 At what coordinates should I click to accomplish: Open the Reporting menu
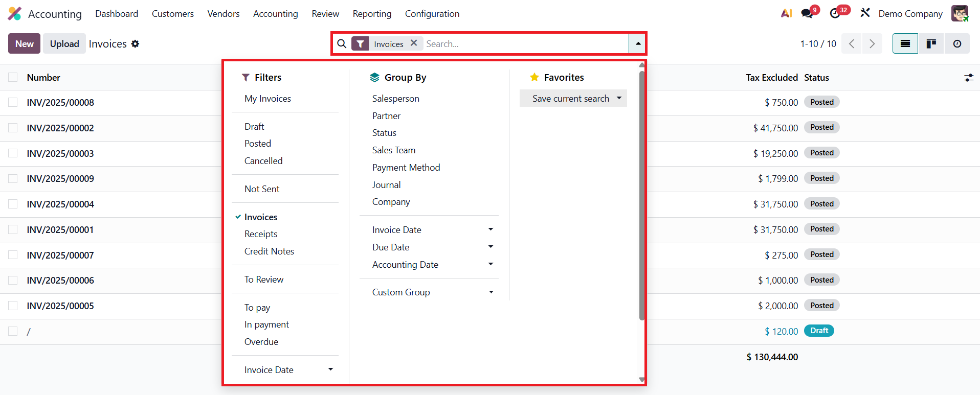coord(372,14)
